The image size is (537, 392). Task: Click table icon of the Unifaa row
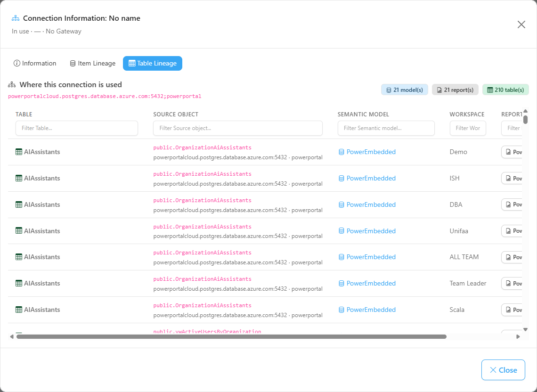(19, 231)
